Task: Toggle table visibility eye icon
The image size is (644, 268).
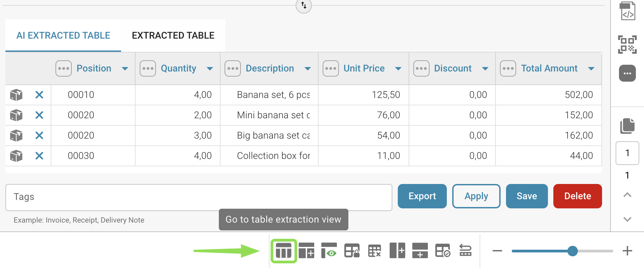Action: pos(329,251)
